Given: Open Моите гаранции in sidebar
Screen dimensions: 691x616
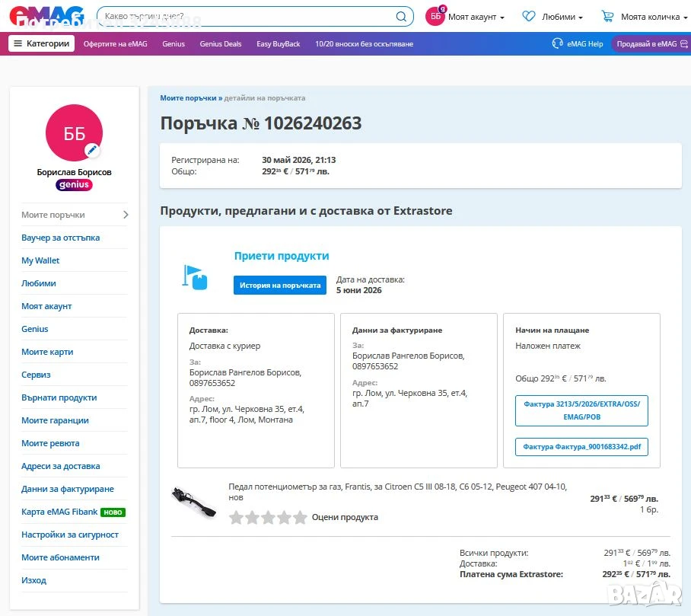Looking at the screenshot, I should click(x=55, y=420).
